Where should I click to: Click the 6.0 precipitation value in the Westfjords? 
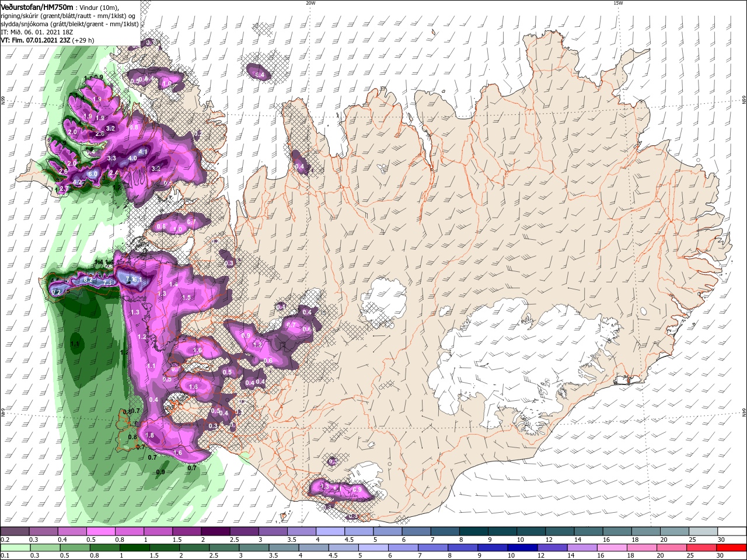(x=92, y=174)
